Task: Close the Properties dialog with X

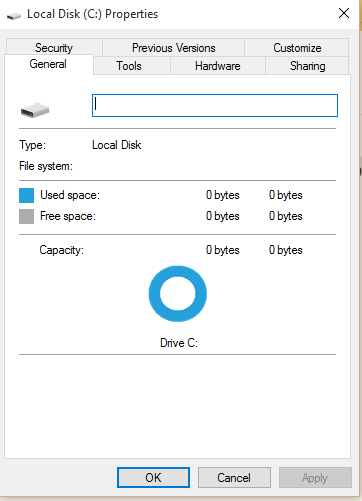Action: coord(344,13)
